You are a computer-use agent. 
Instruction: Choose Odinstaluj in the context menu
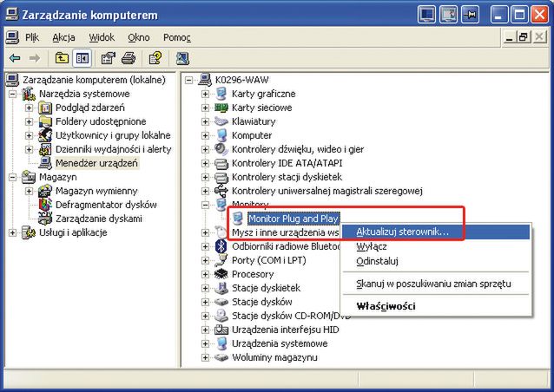click(x=436, y=261)
